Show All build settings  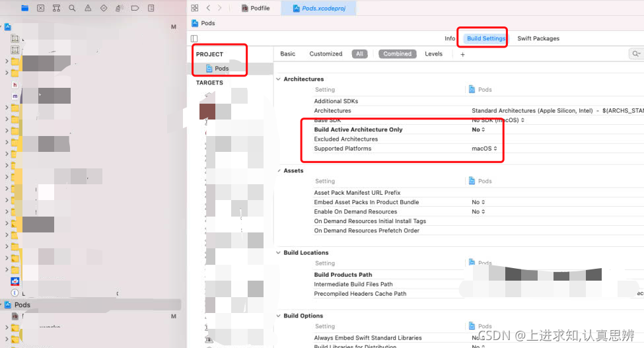360,53
